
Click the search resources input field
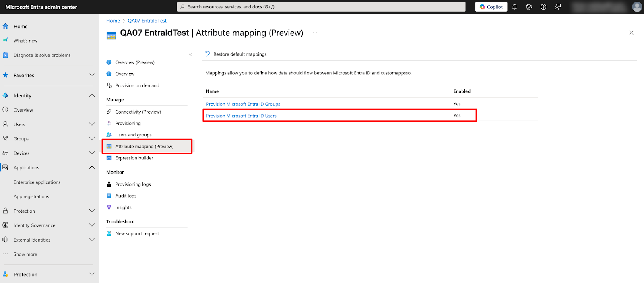(x=321, y=7)
